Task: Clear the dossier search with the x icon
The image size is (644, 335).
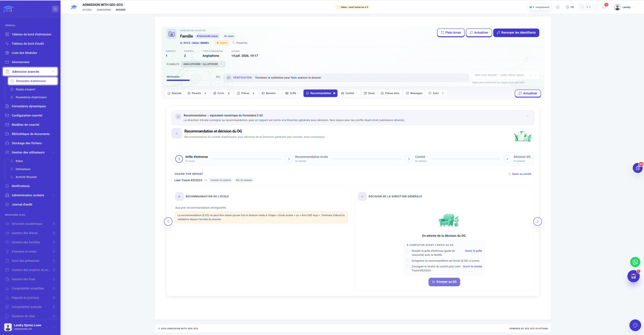Action: tap(531, 75)
